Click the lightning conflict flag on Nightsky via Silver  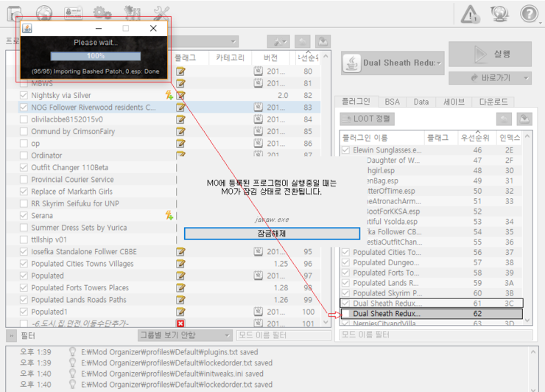tap(169, 95)
